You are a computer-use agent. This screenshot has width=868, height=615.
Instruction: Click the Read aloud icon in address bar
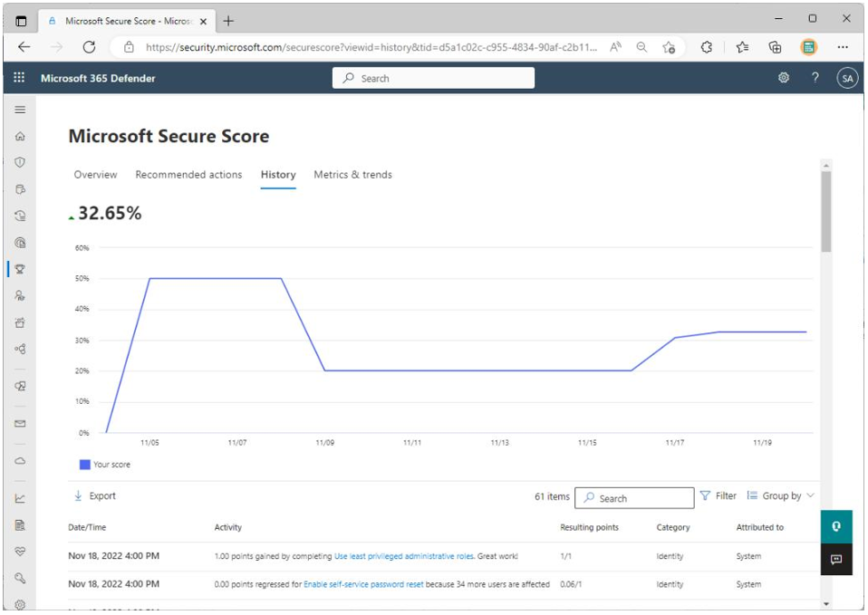click(x=615, y=47)
